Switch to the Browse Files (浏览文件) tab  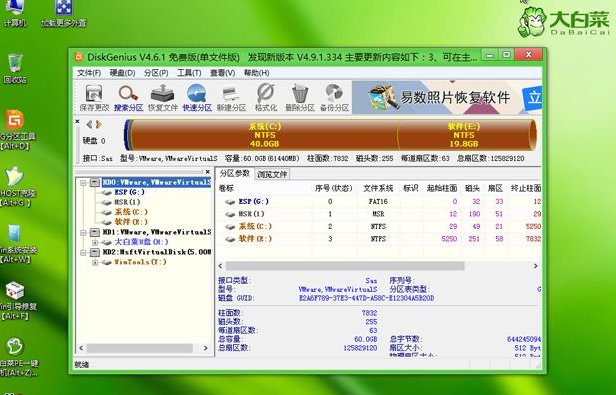pos(272,175)
